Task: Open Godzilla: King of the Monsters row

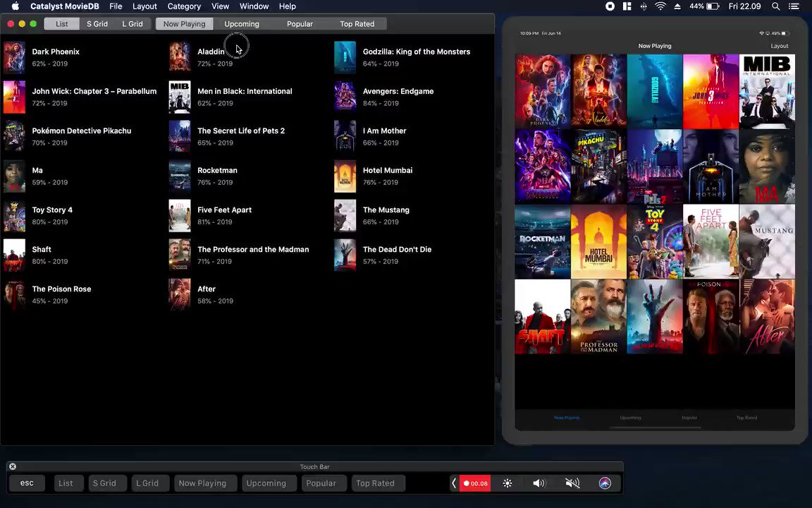Action: pyautogui.click(x=413, y=57)
